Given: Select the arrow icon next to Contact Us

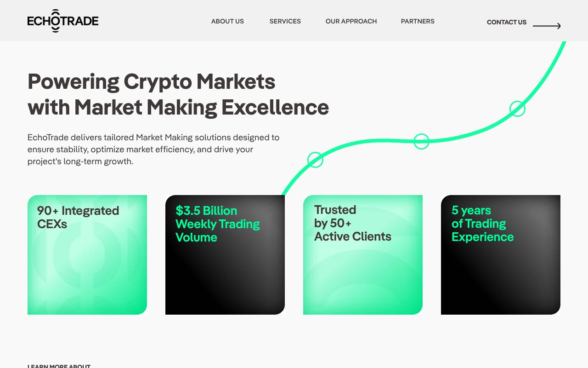Looking at the screenshot, I should click(x=547, y=26).
